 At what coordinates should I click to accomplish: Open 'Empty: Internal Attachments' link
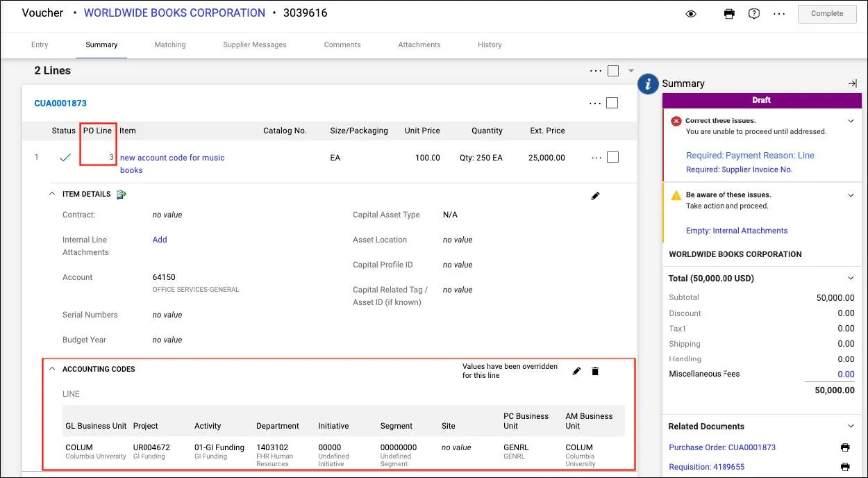(x=737, y=231)
